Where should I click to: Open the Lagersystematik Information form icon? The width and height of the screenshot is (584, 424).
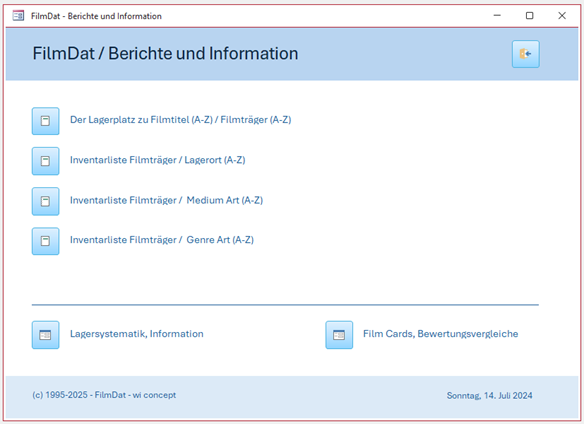(45, 335)
